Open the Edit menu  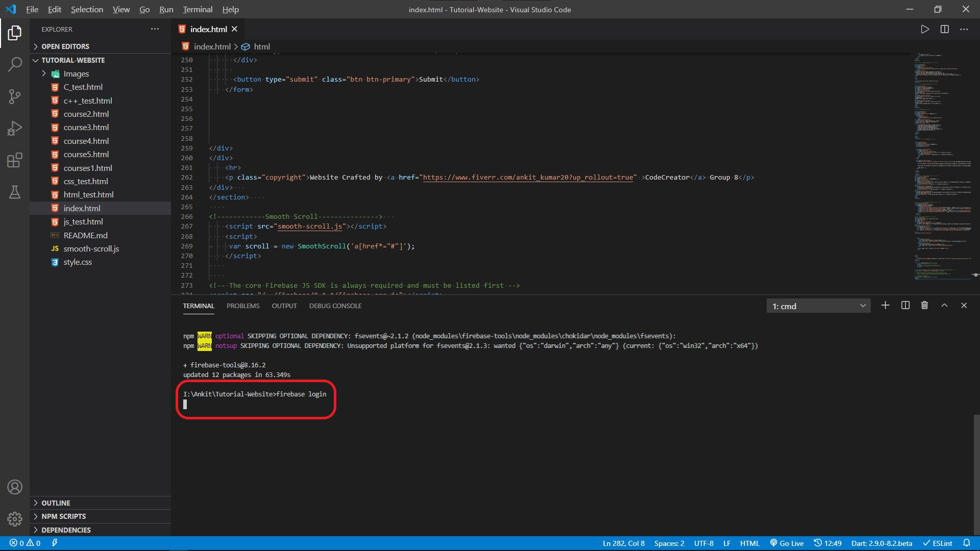click(54, 9)
